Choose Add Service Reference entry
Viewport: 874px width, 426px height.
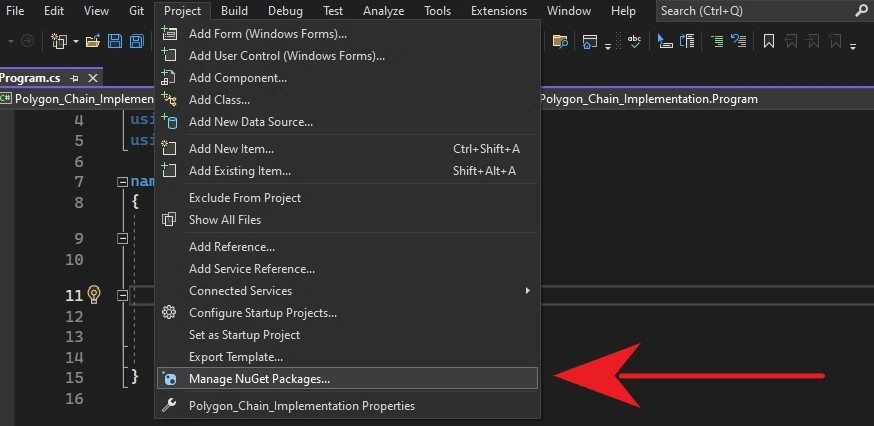pos(347,269)
